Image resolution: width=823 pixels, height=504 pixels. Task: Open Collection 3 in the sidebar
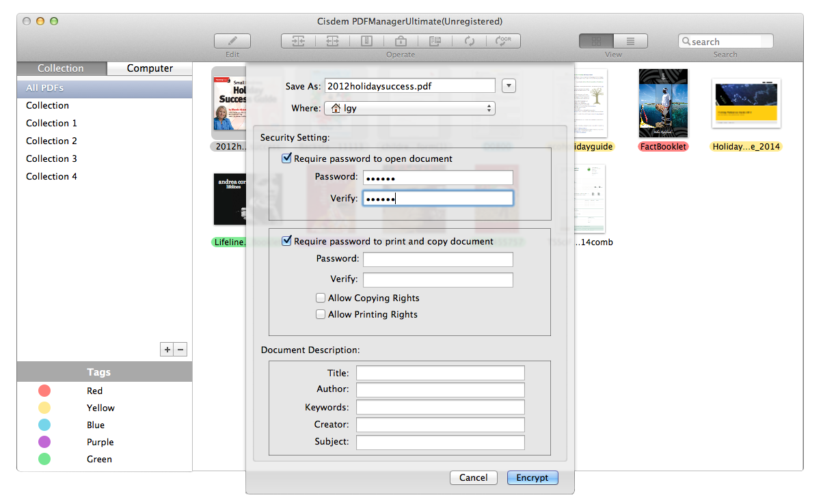105,158
